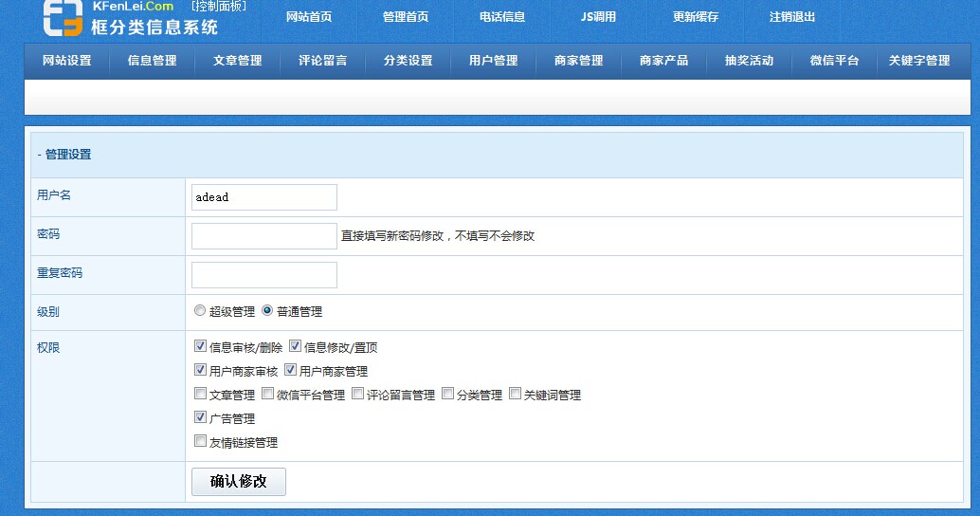
Task: Enable the 文章管理 permission checkbox
Action: 200,394
